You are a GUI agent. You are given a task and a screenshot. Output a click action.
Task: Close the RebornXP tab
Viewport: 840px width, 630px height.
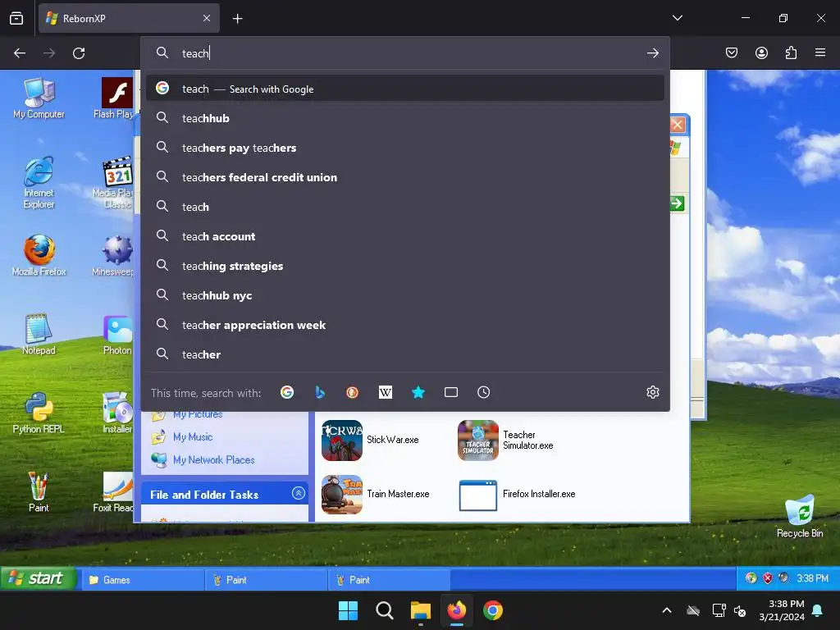point(207,18)
